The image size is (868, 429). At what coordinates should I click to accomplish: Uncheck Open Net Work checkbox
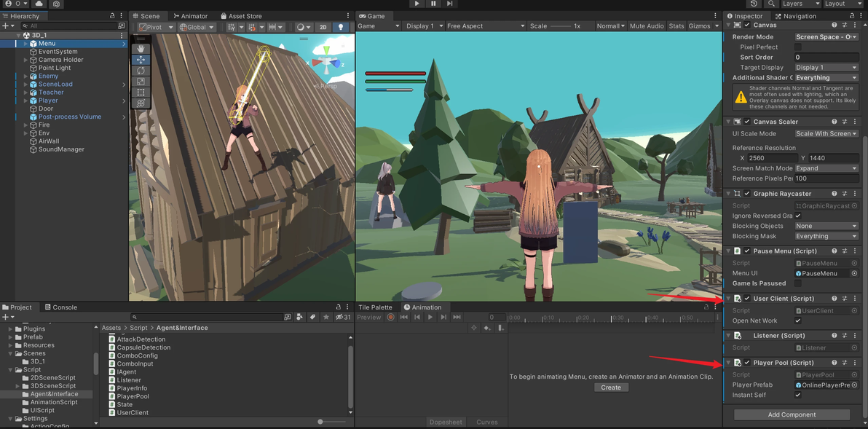coord(798,320)
